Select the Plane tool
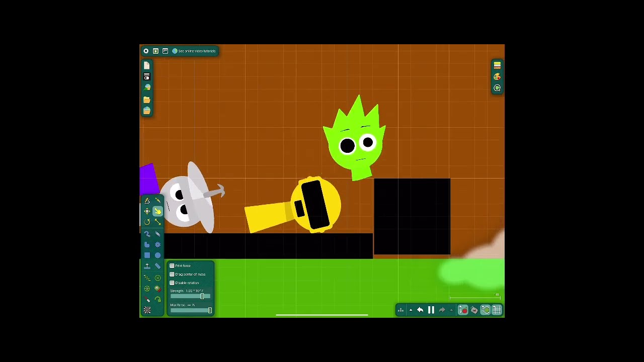644x362 pixels. [147, 266]
